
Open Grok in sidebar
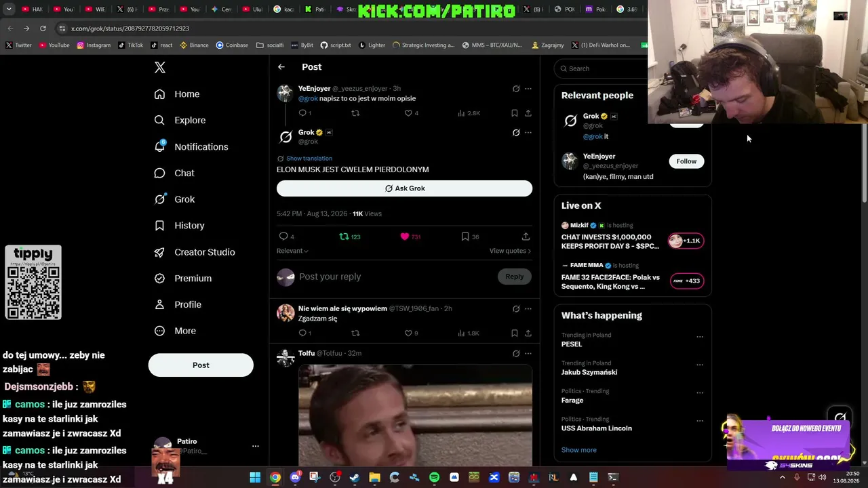click(174, 199)
